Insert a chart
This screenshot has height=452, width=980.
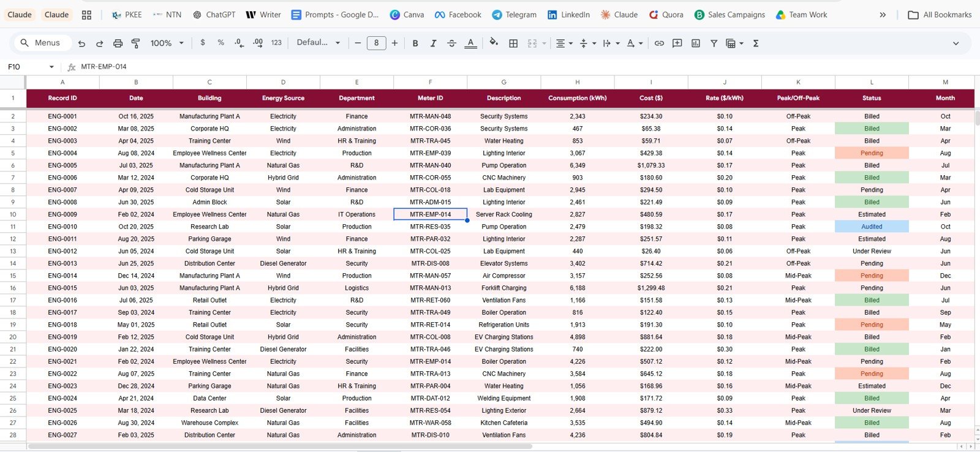(x=696, y=43)
